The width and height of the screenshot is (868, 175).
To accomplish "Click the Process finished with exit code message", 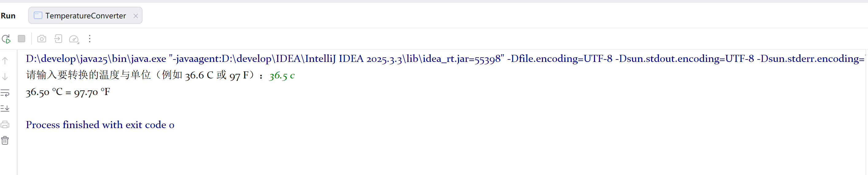I will coord(100,125).
